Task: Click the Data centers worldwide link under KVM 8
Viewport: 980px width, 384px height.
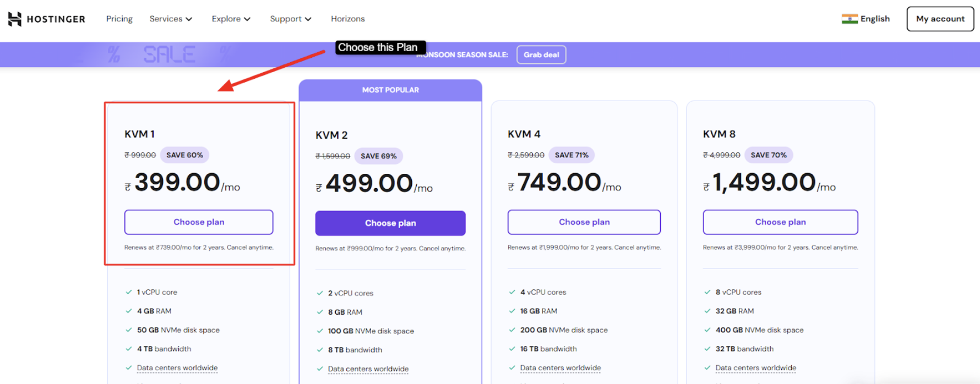Action: click(755, 367)
